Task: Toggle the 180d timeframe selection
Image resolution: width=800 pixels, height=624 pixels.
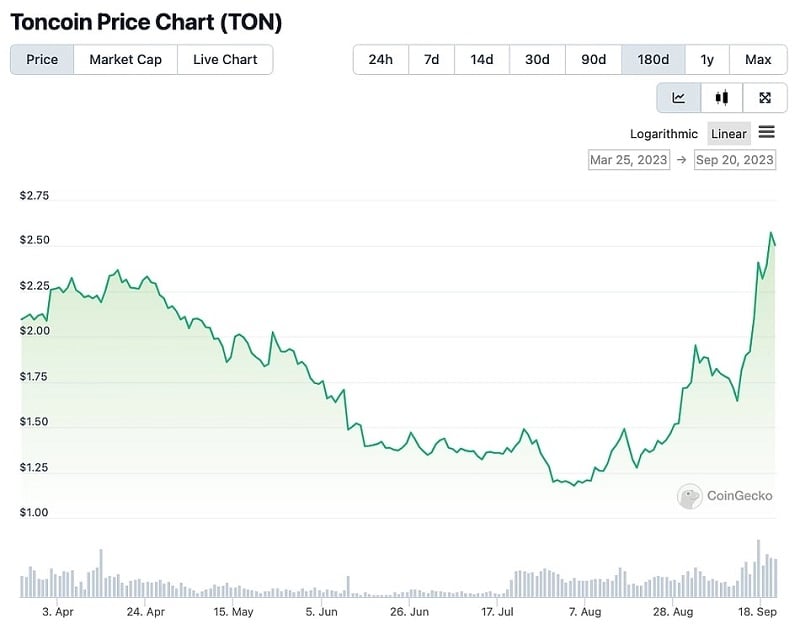Action: 653,59
